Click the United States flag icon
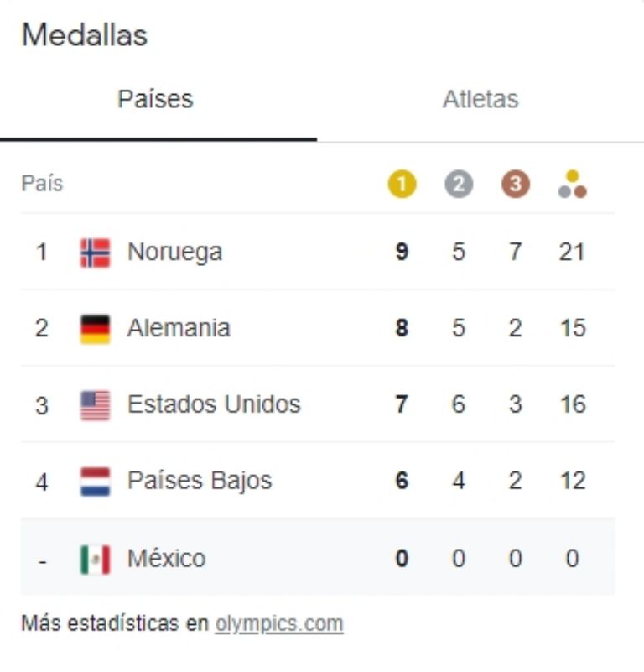Image resolution: width=644 pixels, height=672 pixels. [95, 405]
